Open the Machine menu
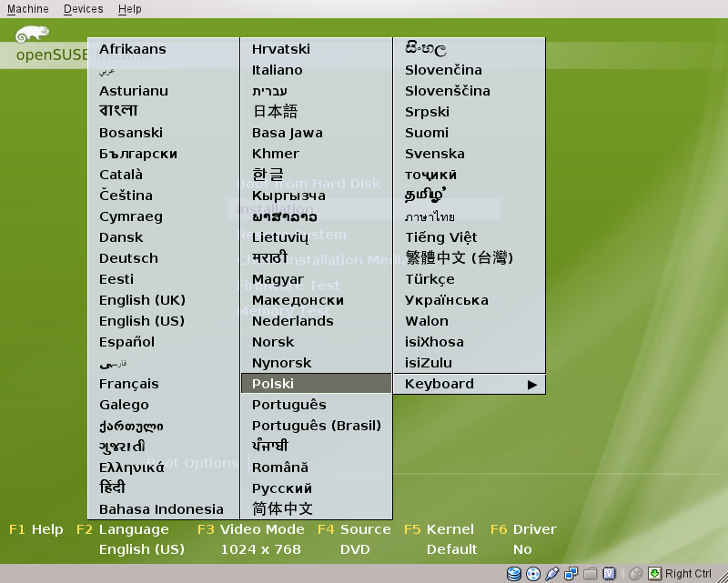The width and height of the screenshot is (728, 583). tap(27, 9)
